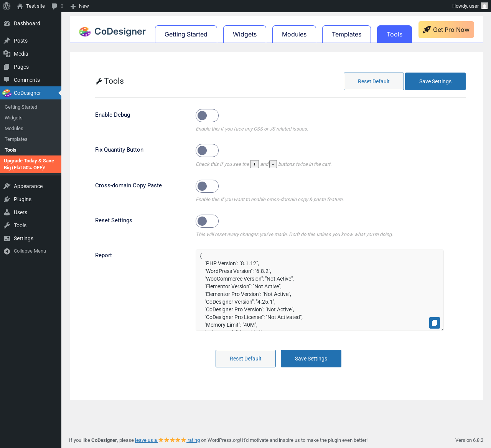The height and width of the screenshot is (448, 491).
Task: Click the Media icon in sidebar
Action: (7, 54)
